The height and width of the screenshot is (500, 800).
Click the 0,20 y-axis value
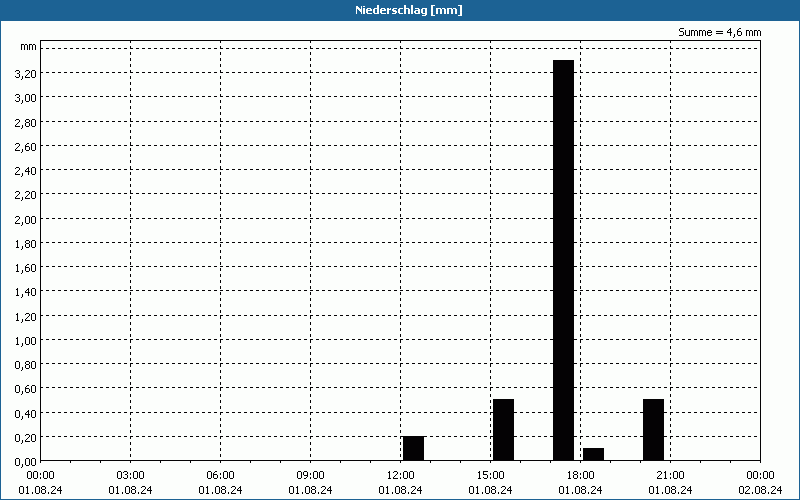point(26,438)
